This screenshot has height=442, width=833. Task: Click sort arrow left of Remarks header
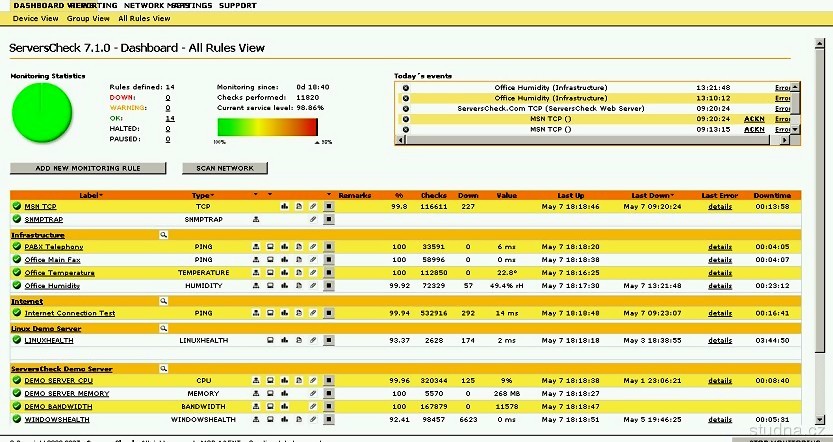329,195
